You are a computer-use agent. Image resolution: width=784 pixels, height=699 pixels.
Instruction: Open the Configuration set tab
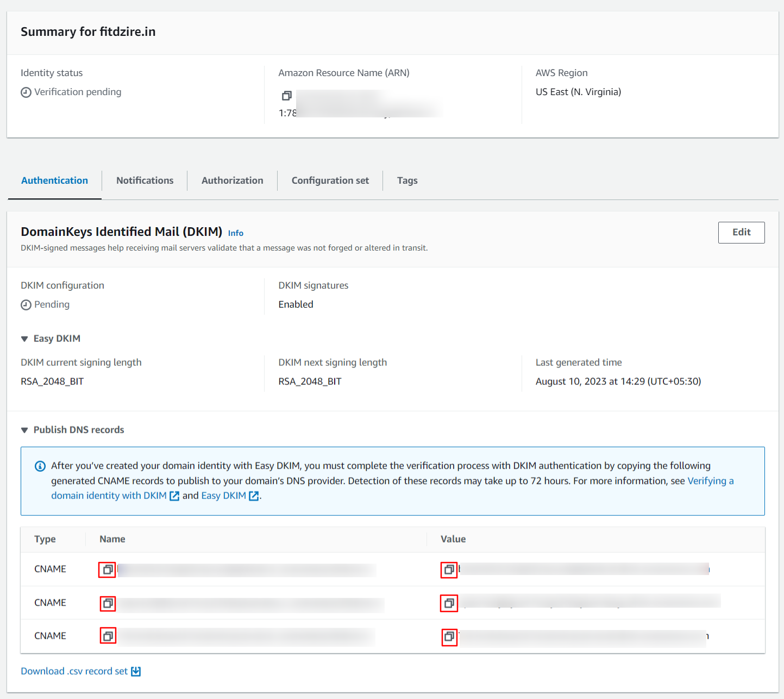coord(330,180)
